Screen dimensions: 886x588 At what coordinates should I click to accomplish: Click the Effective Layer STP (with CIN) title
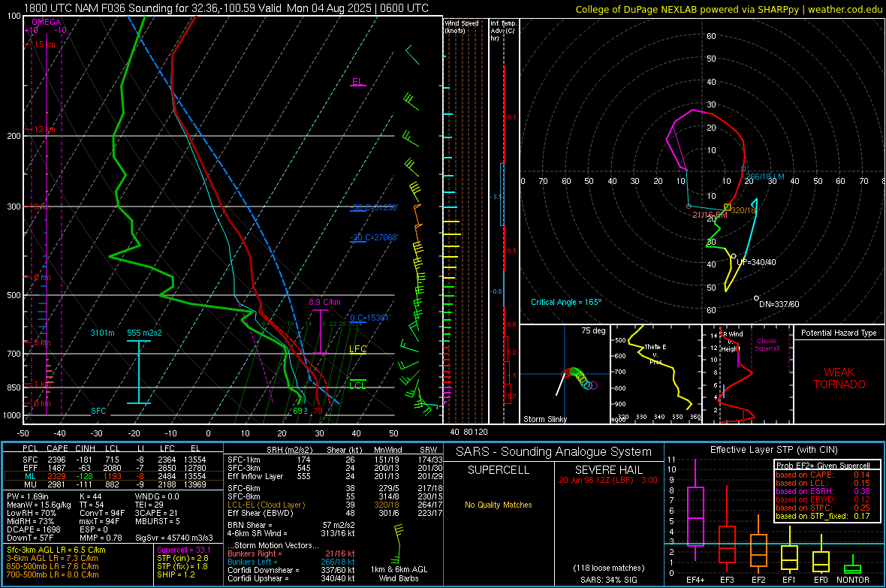[773, 450]
